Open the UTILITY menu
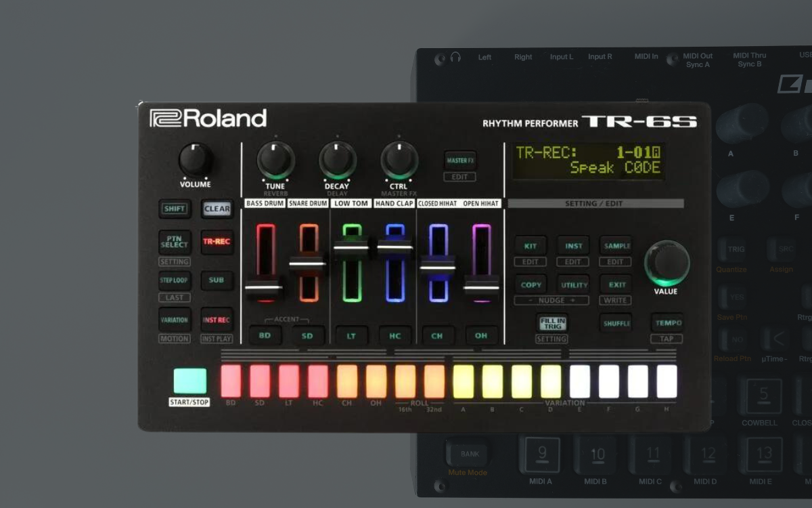Screen dimensions: 812x508 click(573, 285)
